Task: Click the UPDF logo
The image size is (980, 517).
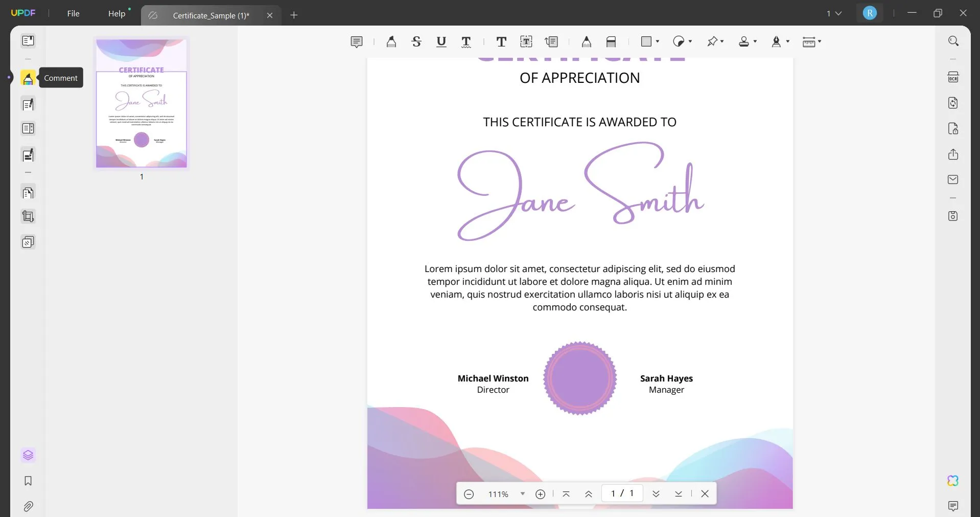Action: (x=24, y=13)
